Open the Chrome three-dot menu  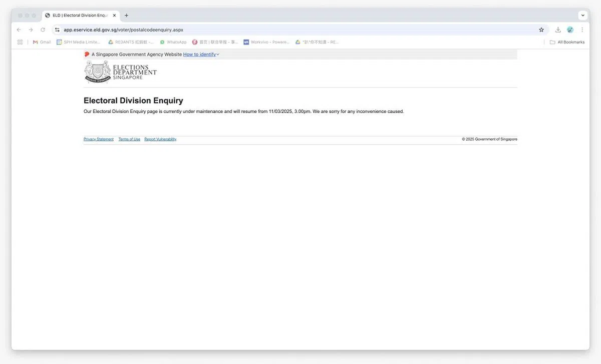582,30
